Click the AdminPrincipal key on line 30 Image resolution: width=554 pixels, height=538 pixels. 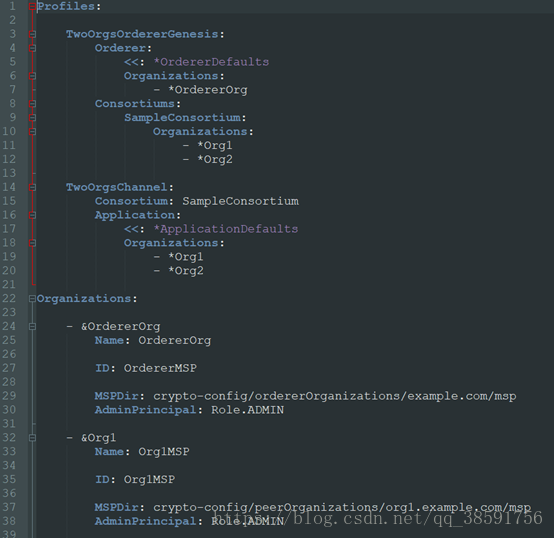click(x=146, y=410)
